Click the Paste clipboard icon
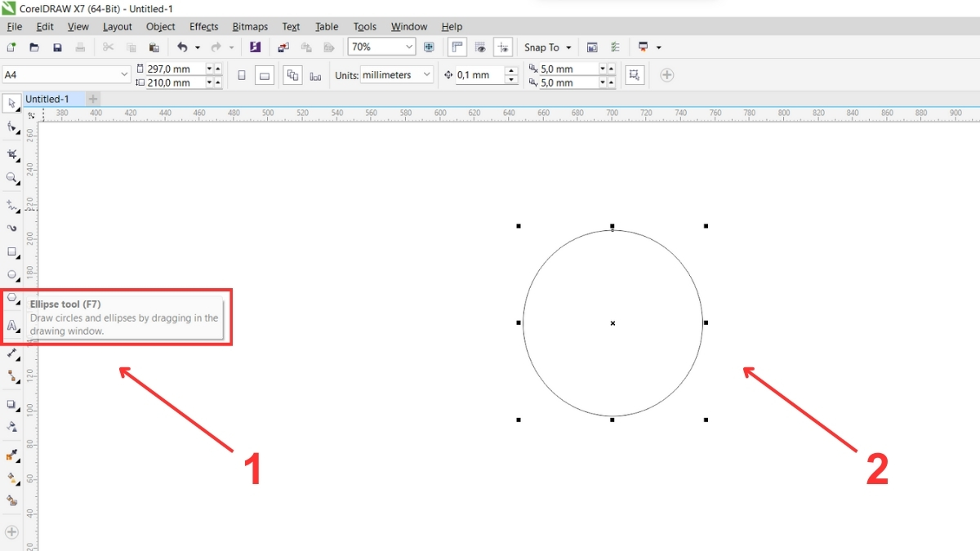Image resolution: width=980 pixels, height=551 pixels. tap(154, 47)
